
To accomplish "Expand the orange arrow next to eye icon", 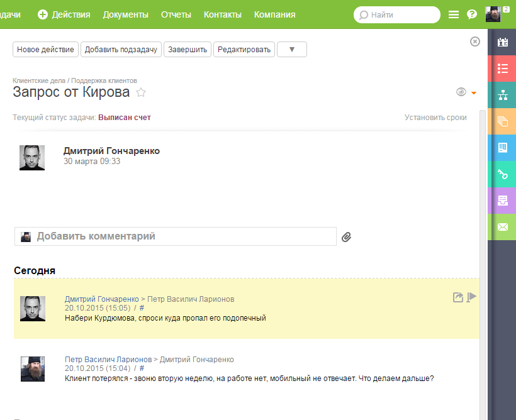I will 474,93.
